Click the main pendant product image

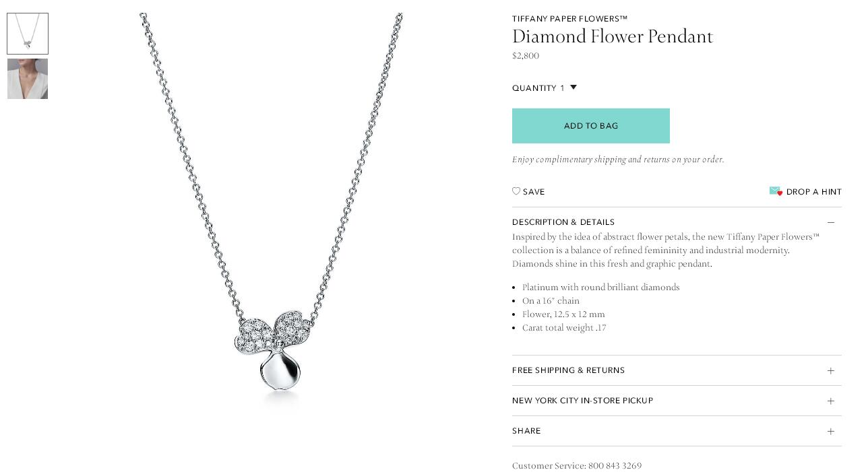(271, 209)
